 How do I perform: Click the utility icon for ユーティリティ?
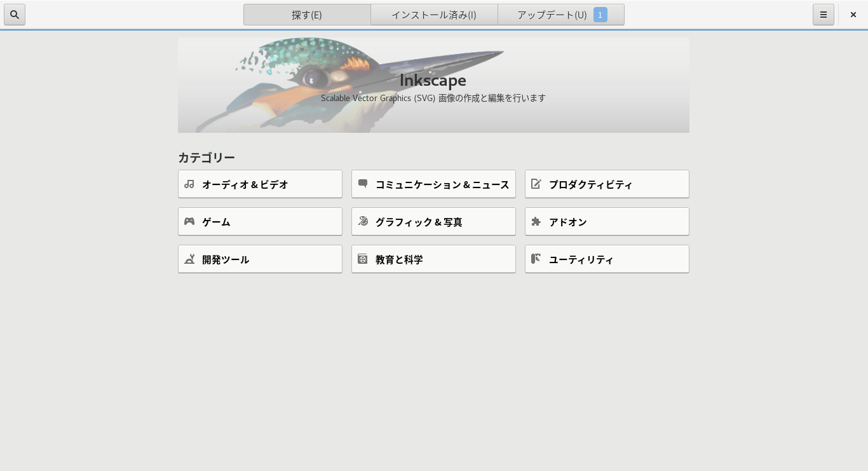(536, 259)
